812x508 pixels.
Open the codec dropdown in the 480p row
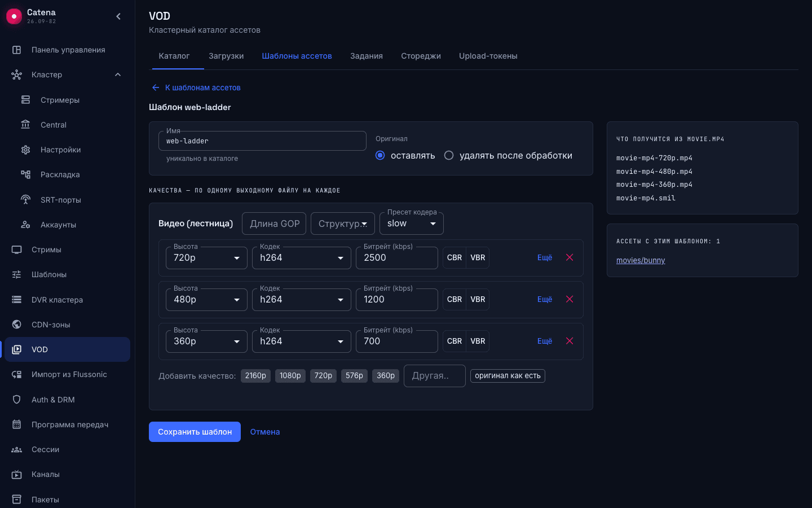(x=302, y=300)
